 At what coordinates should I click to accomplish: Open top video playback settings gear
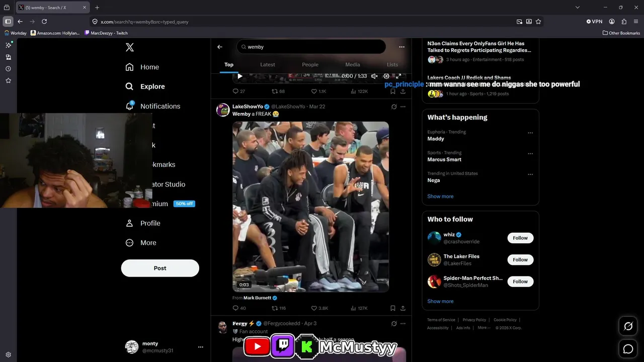pyautogui.click(x=386, y=76)
